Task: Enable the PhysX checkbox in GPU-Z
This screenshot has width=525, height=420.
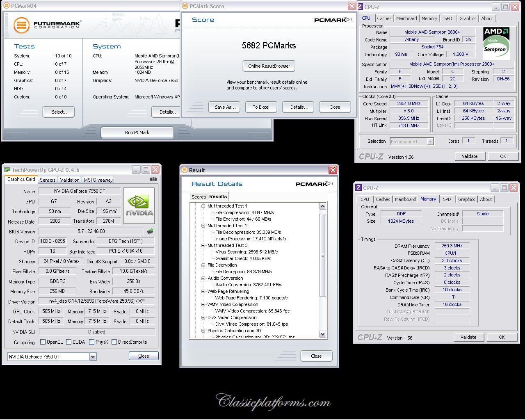Action: [92, 342]
